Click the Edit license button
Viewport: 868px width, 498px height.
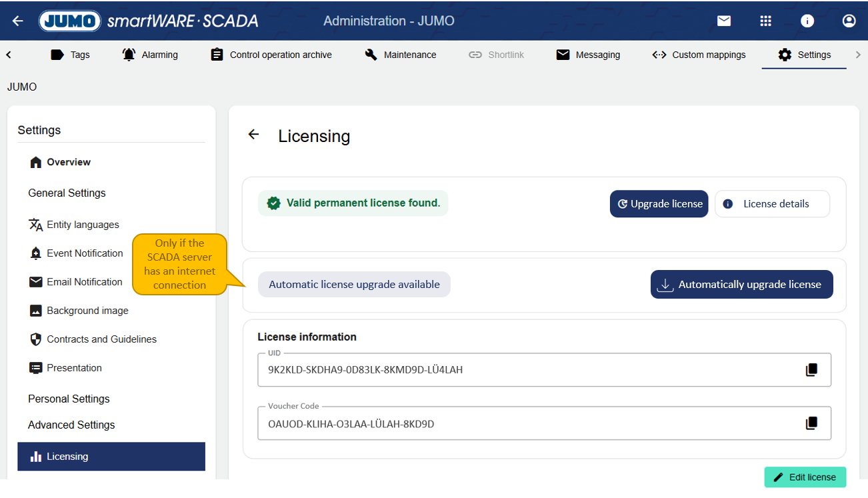click(x=805, y=477)
